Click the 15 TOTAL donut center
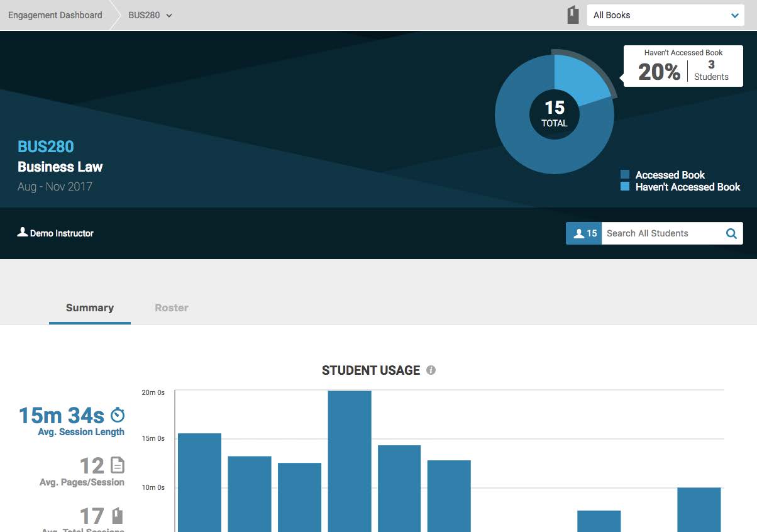This screenshot has width=757, height=532. click(555, 114)
